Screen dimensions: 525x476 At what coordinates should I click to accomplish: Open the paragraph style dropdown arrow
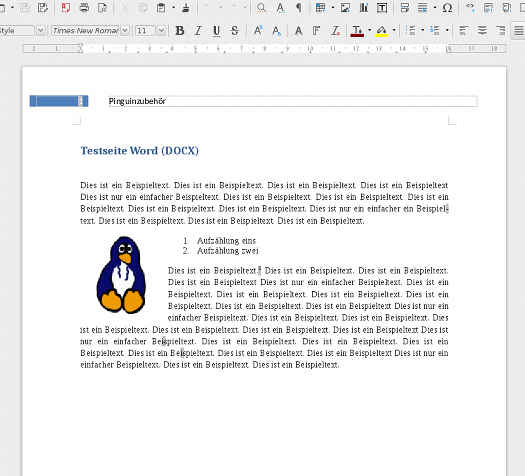point(41,31)
